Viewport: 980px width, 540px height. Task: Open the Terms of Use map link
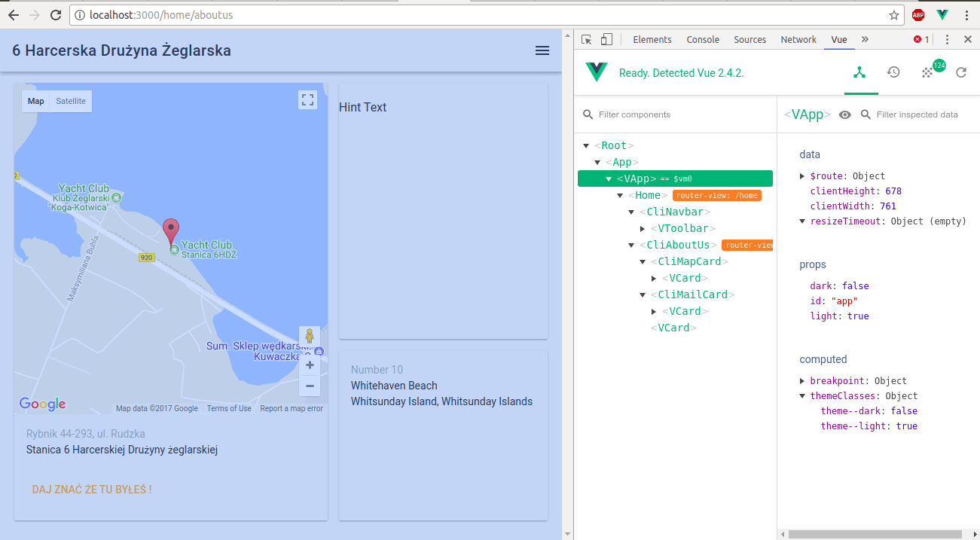pos(229,407)
